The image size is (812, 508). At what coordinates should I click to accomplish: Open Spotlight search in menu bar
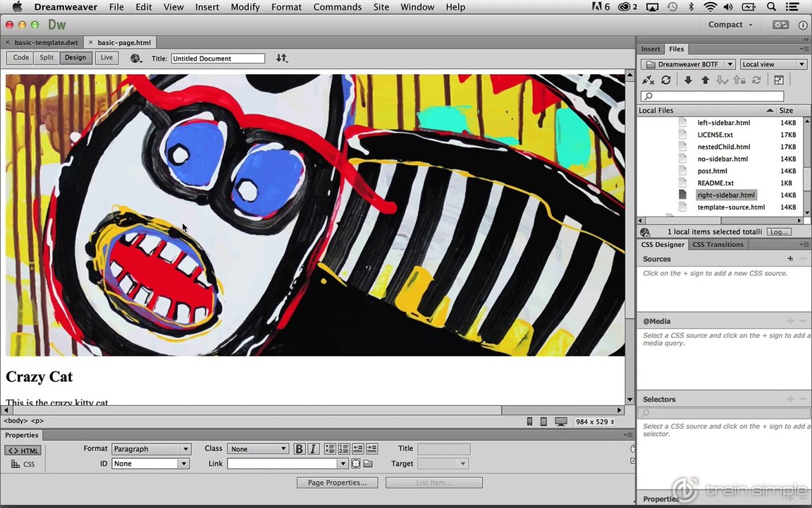771,7
